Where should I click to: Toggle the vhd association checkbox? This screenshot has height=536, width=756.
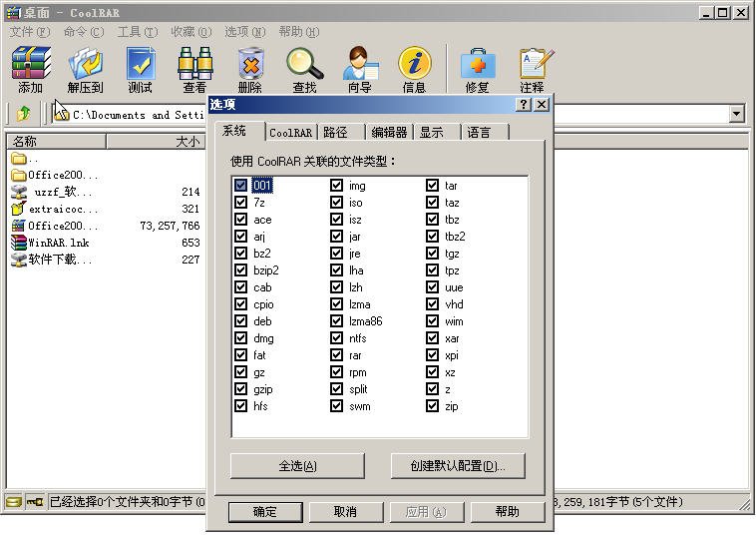433,304
